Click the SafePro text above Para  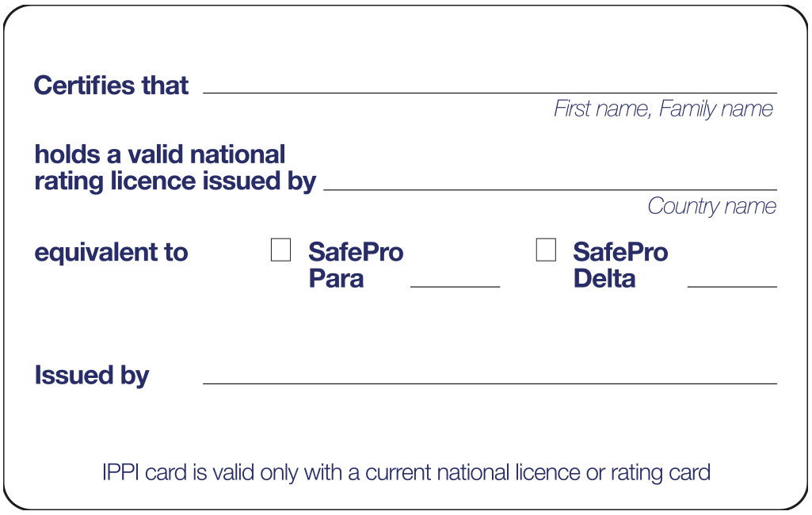pyautogui.click(x=356, y=252)
